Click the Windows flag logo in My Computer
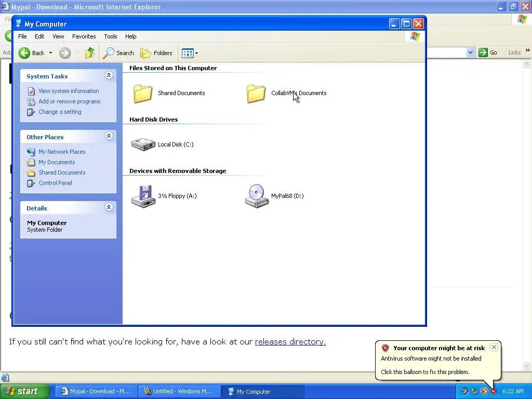532x399 pixels. click(x=415, y=36)
